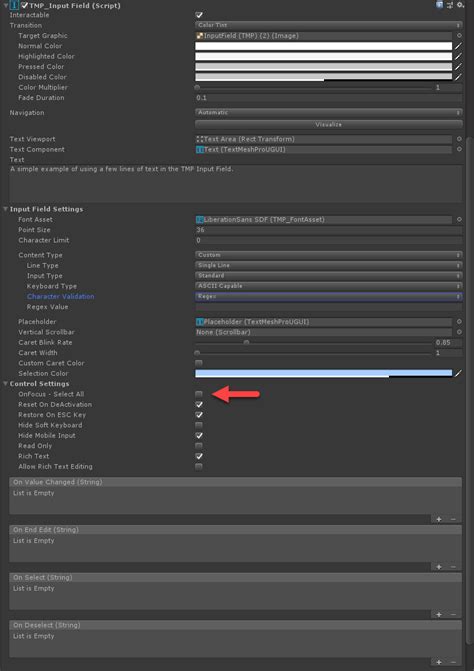Click the Point Size field

[x=329, y=230]
